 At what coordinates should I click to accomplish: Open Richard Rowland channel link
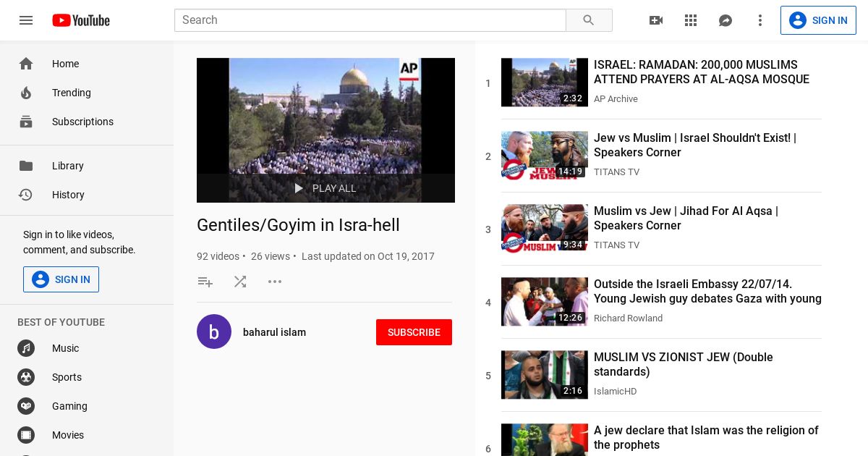click(628, 318)
